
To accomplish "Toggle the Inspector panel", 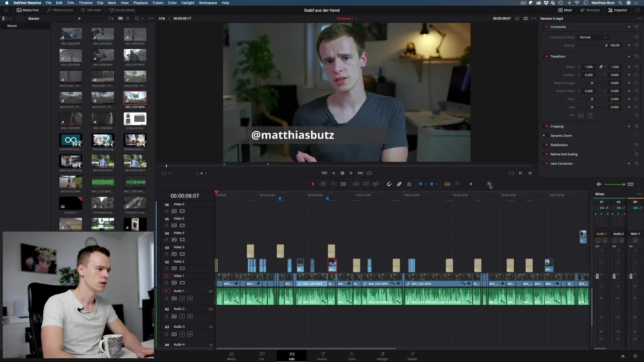I will click(x=618, y=10).
